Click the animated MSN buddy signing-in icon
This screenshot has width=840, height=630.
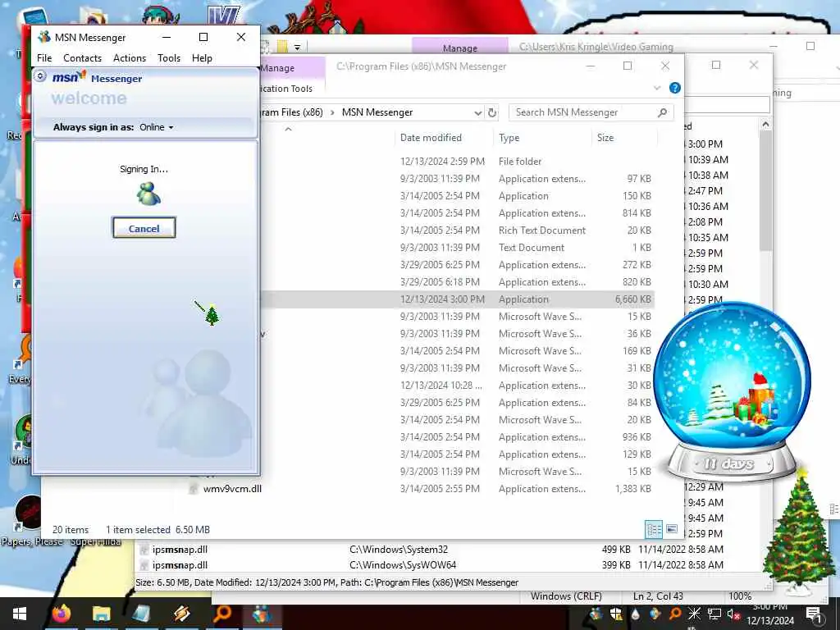148,194
